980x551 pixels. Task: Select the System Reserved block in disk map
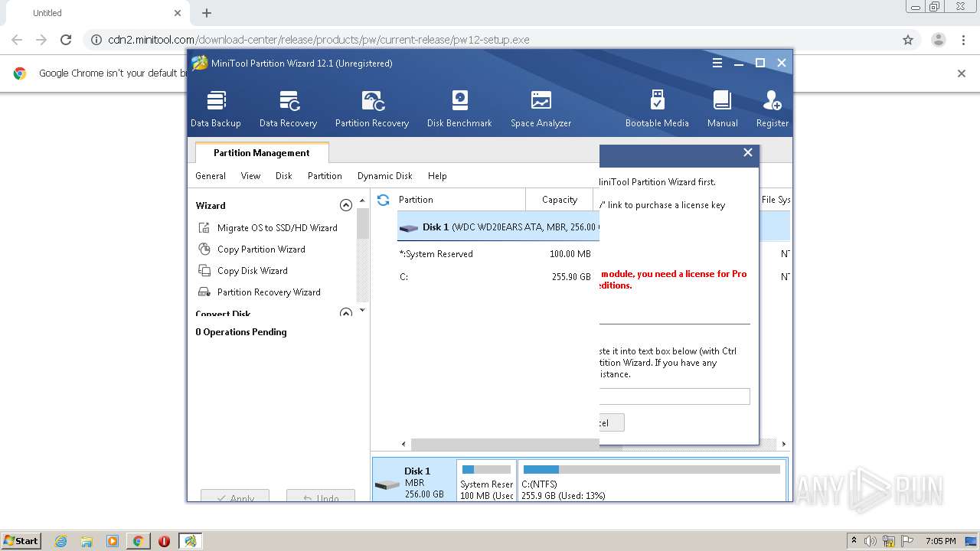click(x=487, y=481)
